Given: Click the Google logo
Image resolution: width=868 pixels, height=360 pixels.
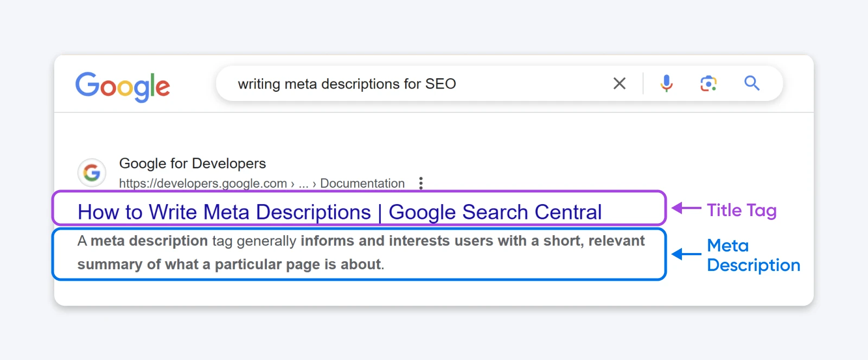Looking at the screenshot, I should pyautogui.click(x=123, y=86).
